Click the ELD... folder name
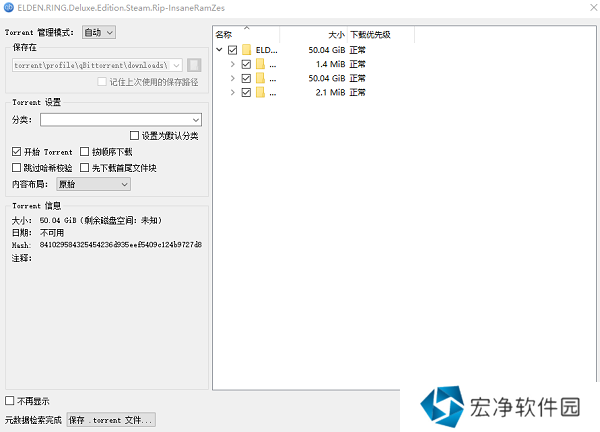Image resolution: width=600 pixels, height=432 pixels. [x=266, y=50]
